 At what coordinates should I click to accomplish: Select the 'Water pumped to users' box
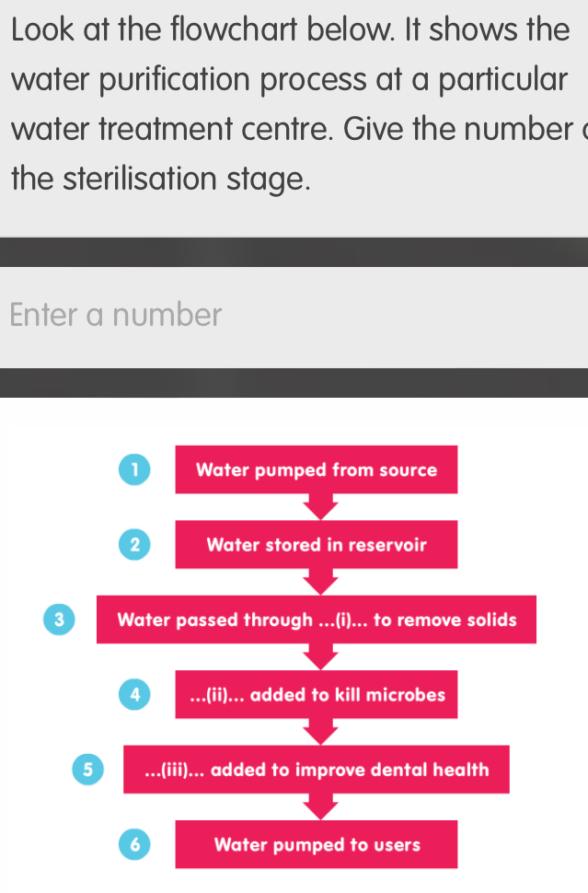tap(317, 844)
